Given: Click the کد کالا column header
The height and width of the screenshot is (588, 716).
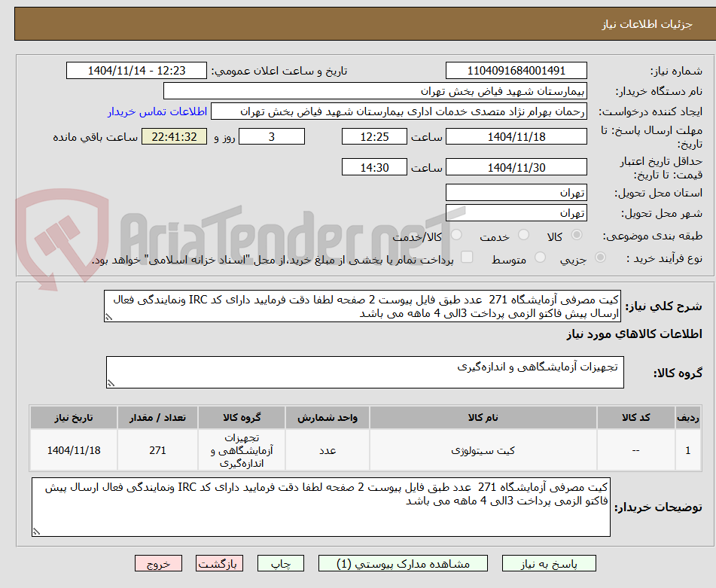Looking at the screenshot, I should tap(635, 417).
